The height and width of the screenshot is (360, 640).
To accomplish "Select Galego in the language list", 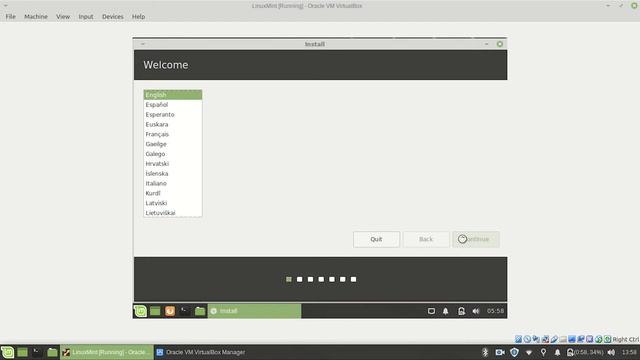I will [x=173, y=154].
